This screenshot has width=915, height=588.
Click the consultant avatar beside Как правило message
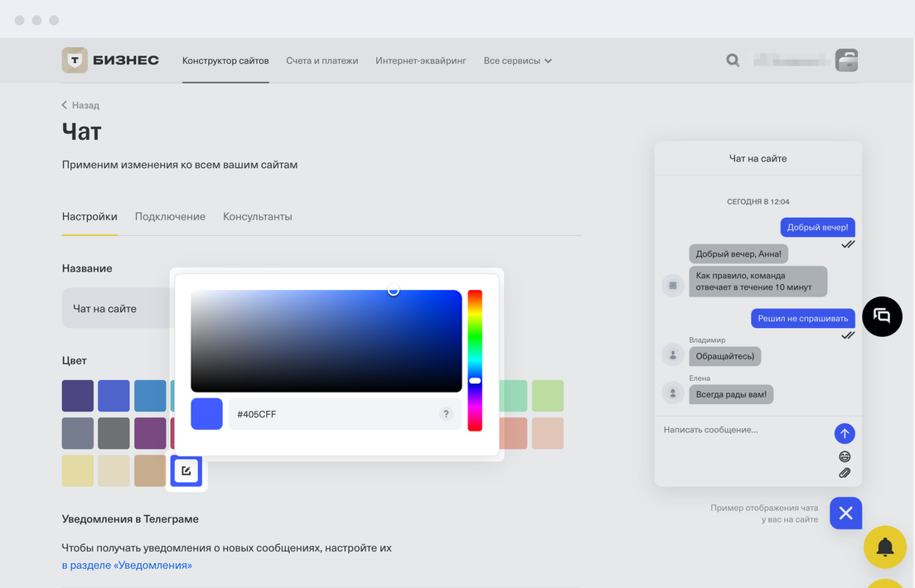(673, 285)
